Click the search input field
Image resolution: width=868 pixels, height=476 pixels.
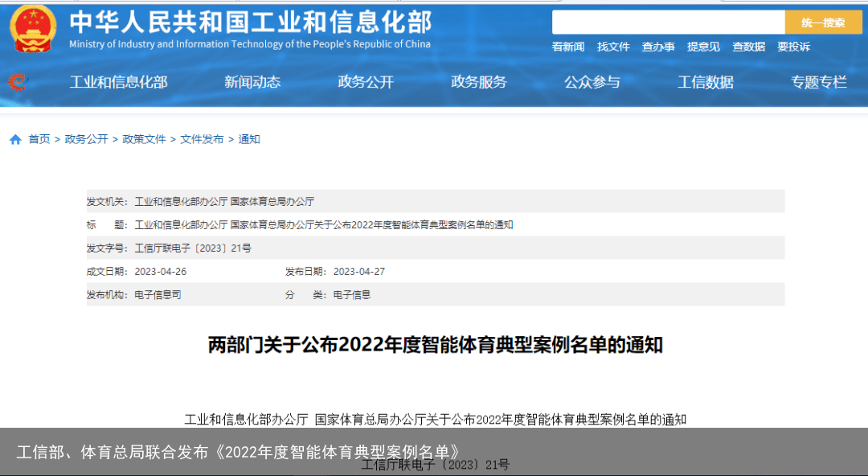tap(668, 23)
